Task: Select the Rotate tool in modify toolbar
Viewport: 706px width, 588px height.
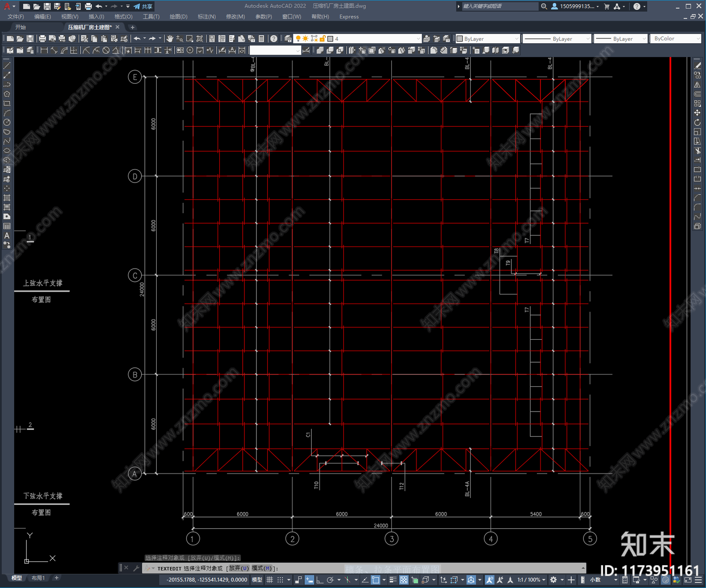Action: (x=697, y=122)
